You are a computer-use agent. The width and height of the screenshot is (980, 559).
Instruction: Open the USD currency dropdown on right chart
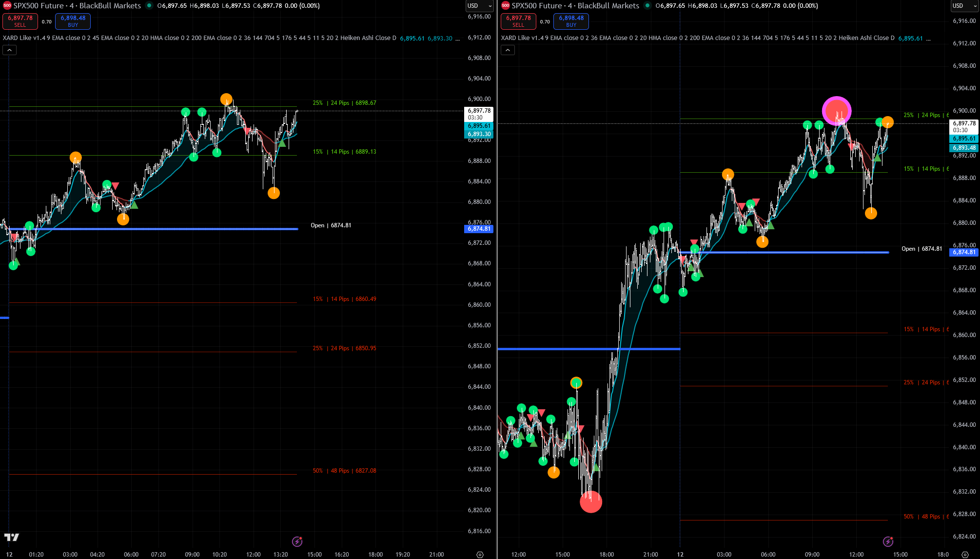[964, 6]
